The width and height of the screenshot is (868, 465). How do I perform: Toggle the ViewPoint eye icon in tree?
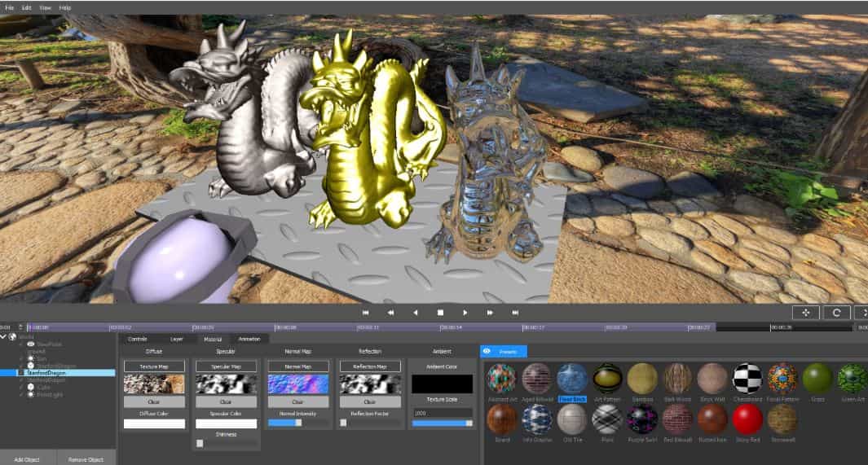click(30, 344)
